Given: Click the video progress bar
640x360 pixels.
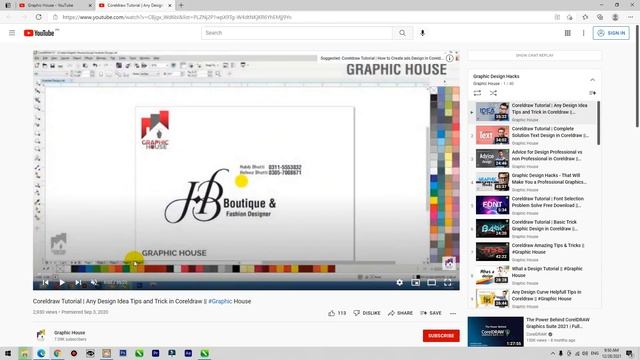Looking at the screenshot, I should coord(246,275).
